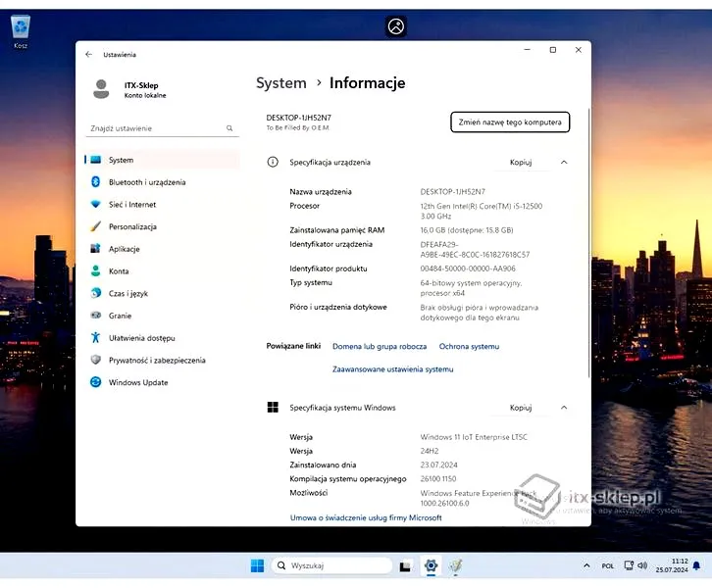Click the back arrow in Ustawienia
The image size is (712, 588).
click(x=88, y=55)
